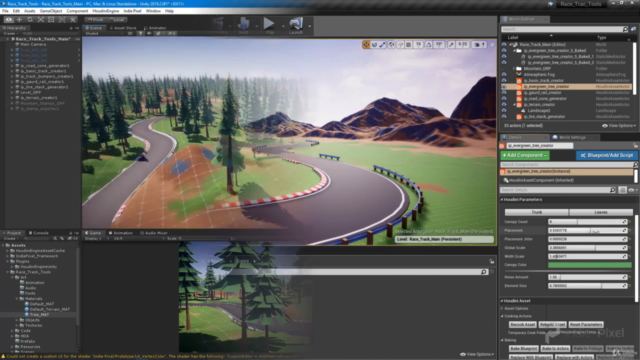Toggle Scene view lighting bulb icon
This screenshot has height=360, width=640.
(x=140, y=33)
